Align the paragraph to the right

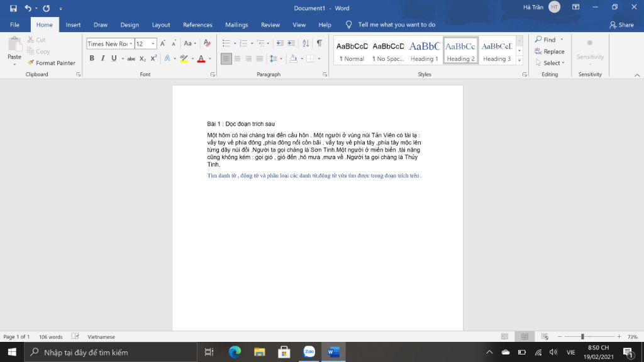coord(248,58)
